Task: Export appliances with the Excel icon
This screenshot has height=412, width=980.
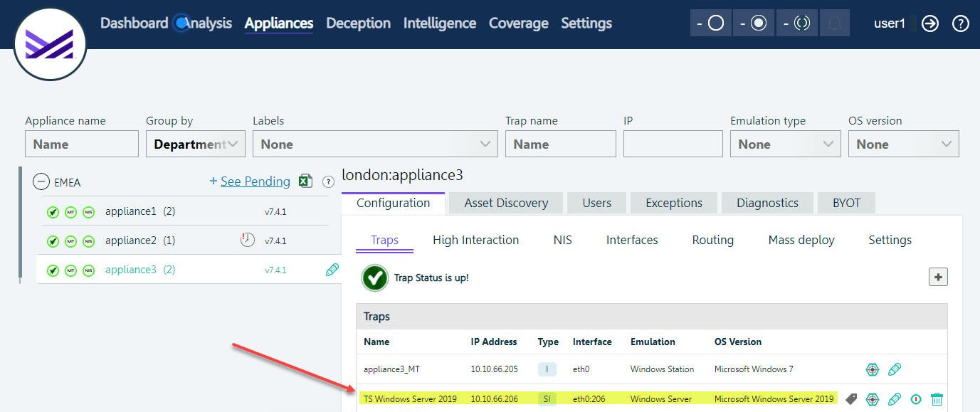Action: click(x=305, y=181)
